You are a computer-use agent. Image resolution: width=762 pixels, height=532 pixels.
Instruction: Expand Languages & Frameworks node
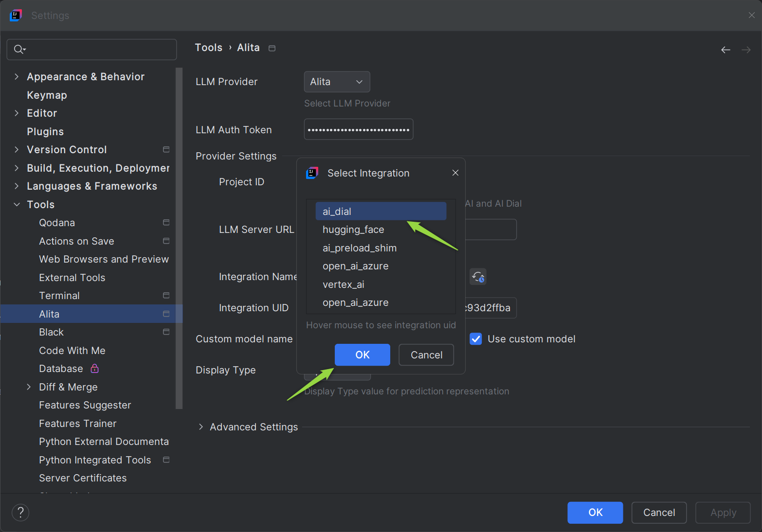coord(17,186)
